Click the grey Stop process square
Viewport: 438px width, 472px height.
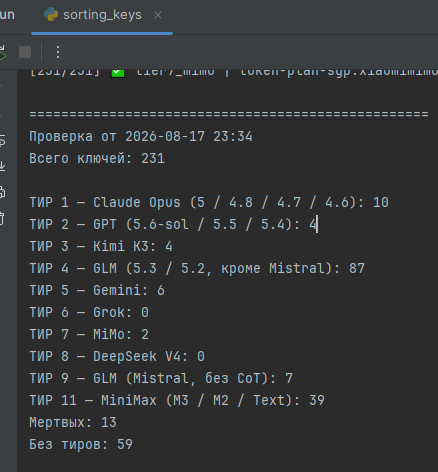click(x=25, y=52)
